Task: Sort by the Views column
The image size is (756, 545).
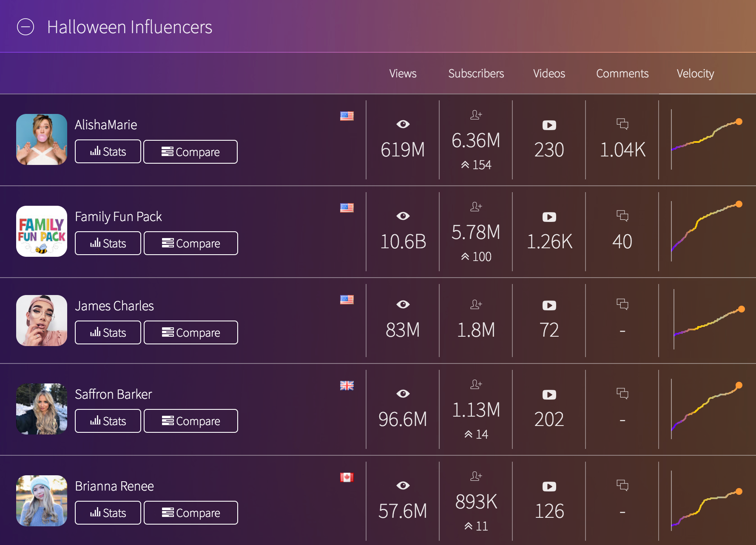Action: coord(403,74)
